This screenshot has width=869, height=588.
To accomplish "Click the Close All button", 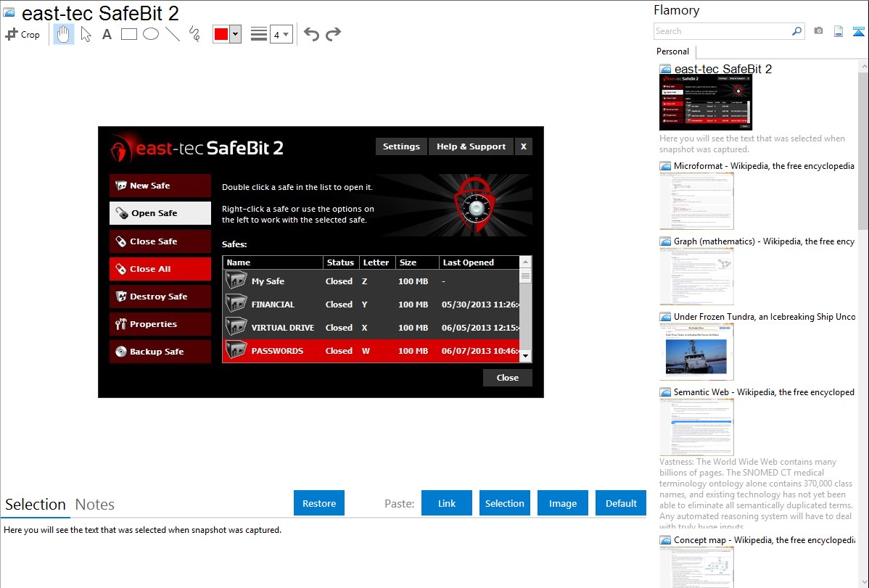I will point(160,269).
